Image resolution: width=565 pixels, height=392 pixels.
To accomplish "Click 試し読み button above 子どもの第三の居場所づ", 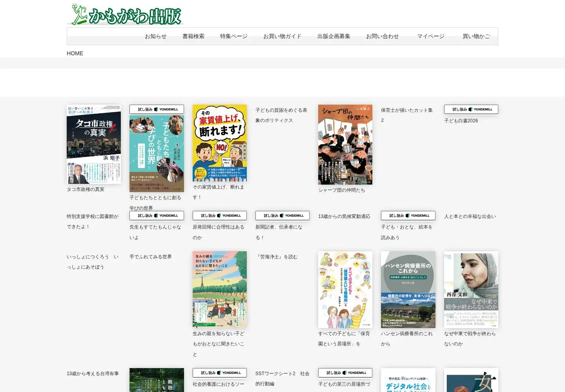I will click(345, 373).
